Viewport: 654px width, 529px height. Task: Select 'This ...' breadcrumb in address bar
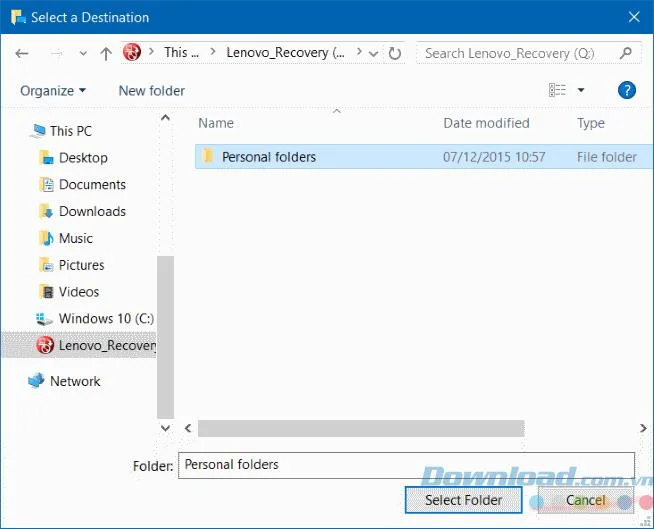[181, 53]
